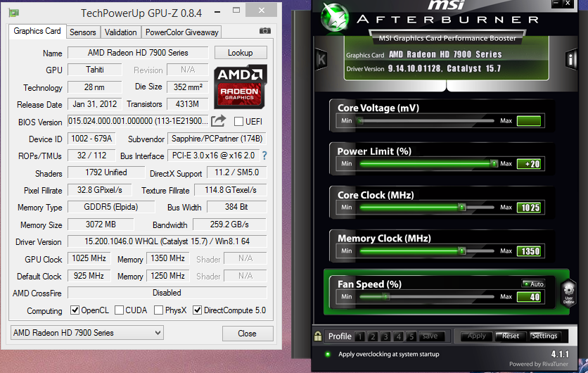Viewport: 588px width, 373px height.
Task: Select the Graphics Card tab
Action: click(x=37, y=31)
